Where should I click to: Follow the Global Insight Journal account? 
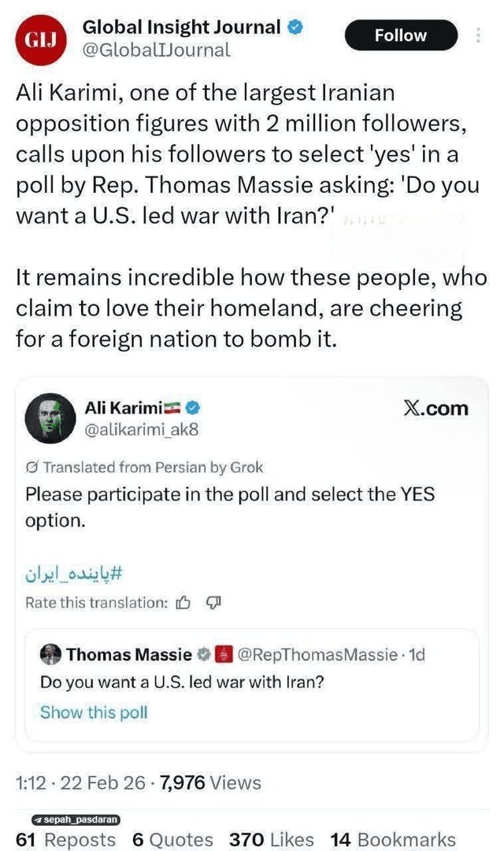tap(401, 35)
